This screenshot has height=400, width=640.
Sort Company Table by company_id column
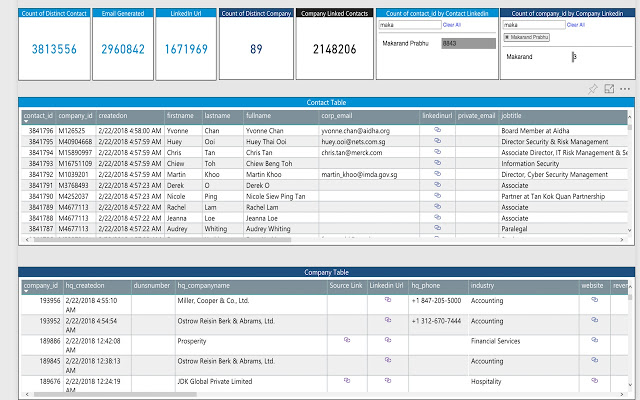40,286
